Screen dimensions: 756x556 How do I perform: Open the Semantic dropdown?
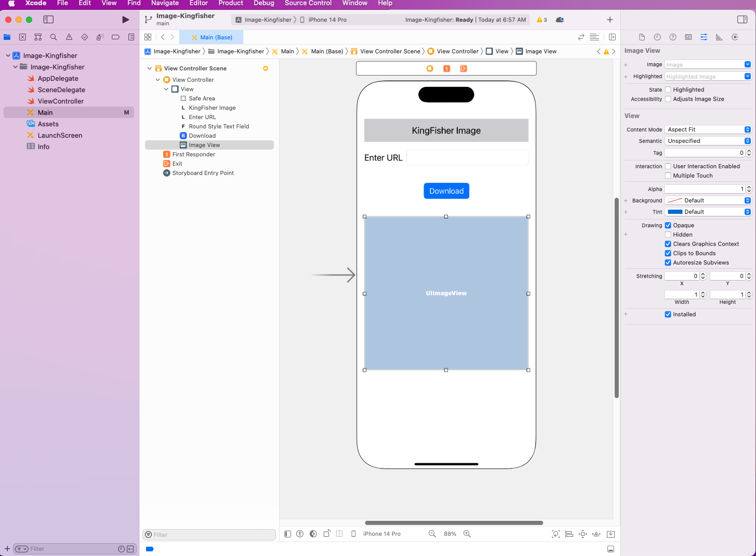(x=707, y=141)
